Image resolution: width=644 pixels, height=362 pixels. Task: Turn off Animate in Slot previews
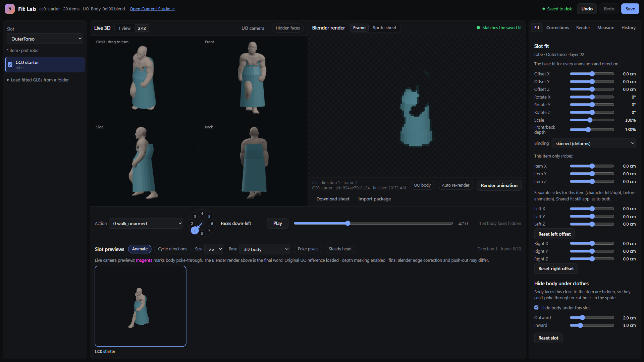[140, 249]
